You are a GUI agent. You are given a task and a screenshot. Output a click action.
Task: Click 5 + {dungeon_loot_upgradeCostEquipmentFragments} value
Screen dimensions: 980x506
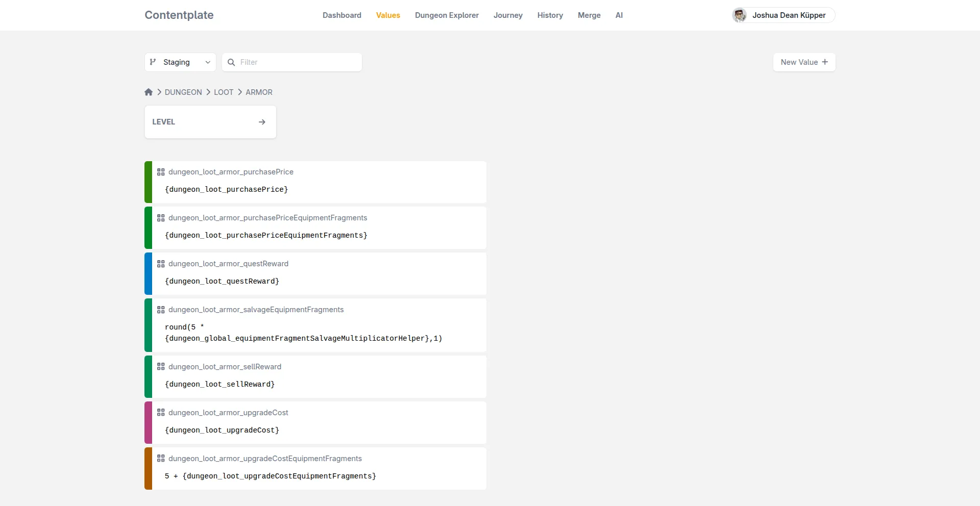click(271, 476)
